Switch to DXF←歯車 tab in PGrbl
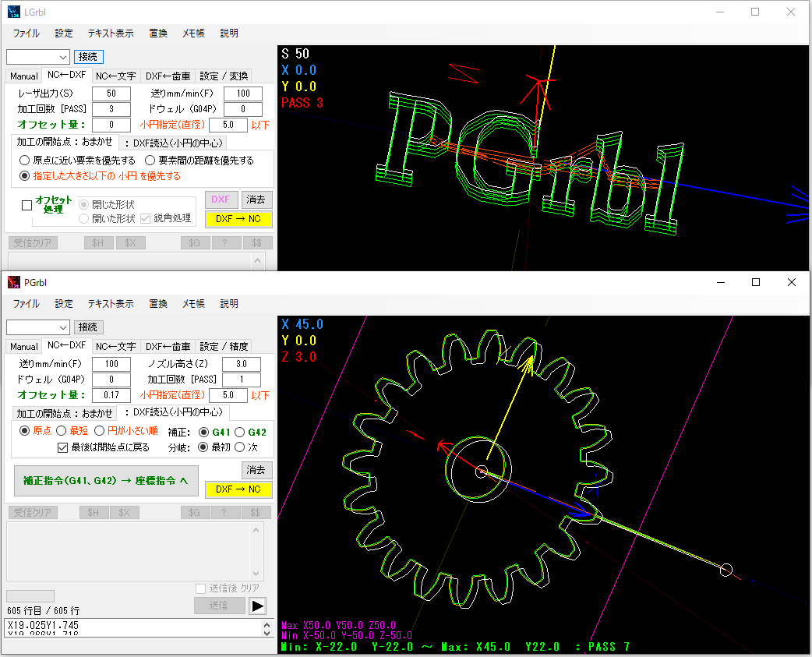 click(168, 346)
